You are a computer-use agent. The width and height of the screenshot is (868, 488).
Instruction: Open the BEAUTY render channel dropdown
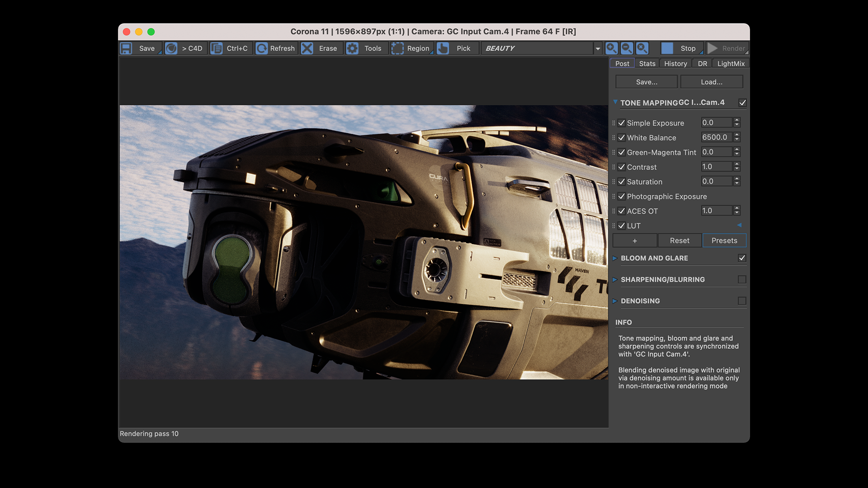coord(598,48)
